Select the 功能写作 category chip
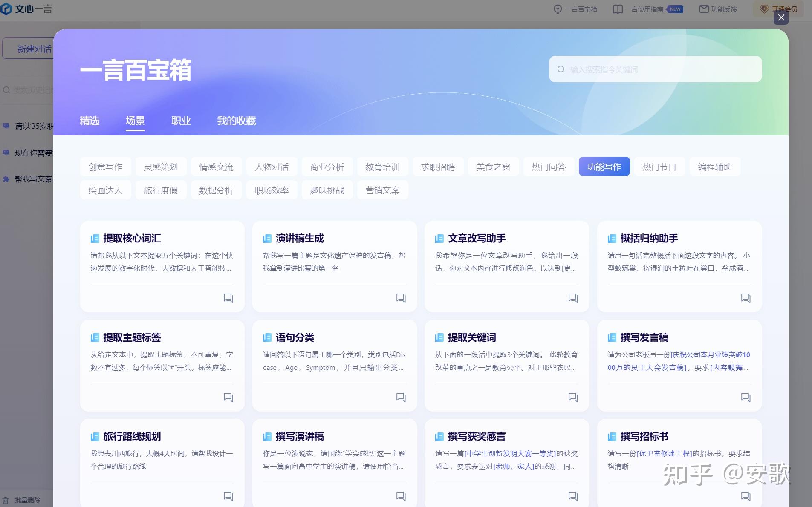Viewport: 812px width, 507px height. 604,167
